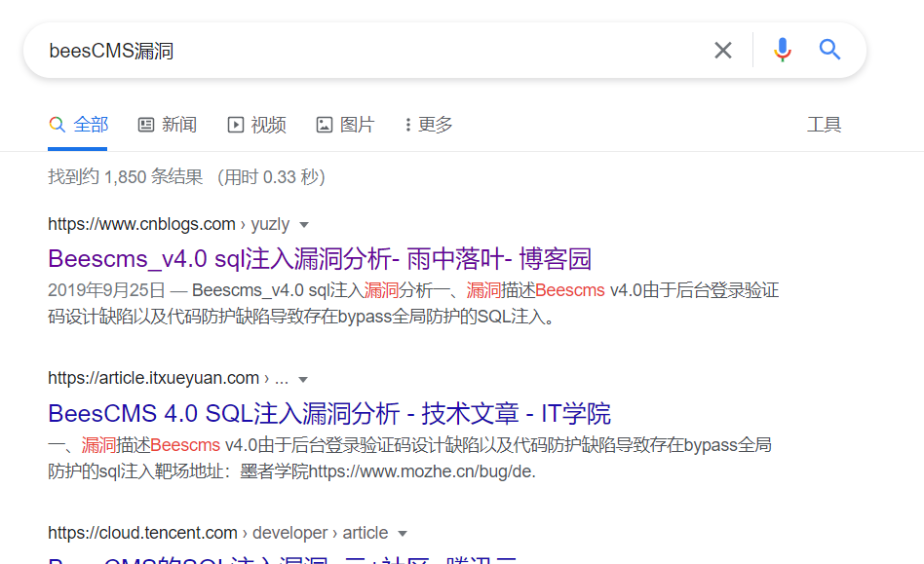
Task: Open the Beescms_v4.0 sql注入漏洞分析 博客园 result
Action: point(320,259)
